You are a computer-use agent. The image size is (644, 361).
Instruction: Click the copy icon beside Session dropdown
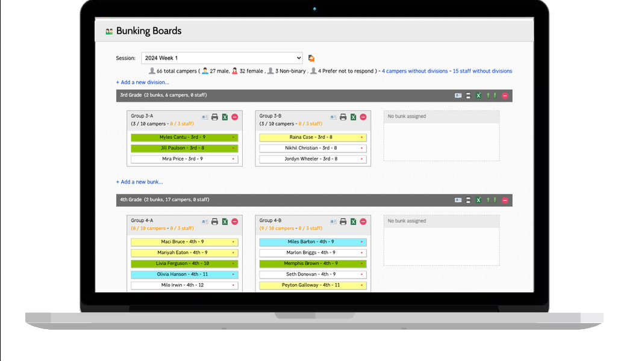tap(311, 58)
